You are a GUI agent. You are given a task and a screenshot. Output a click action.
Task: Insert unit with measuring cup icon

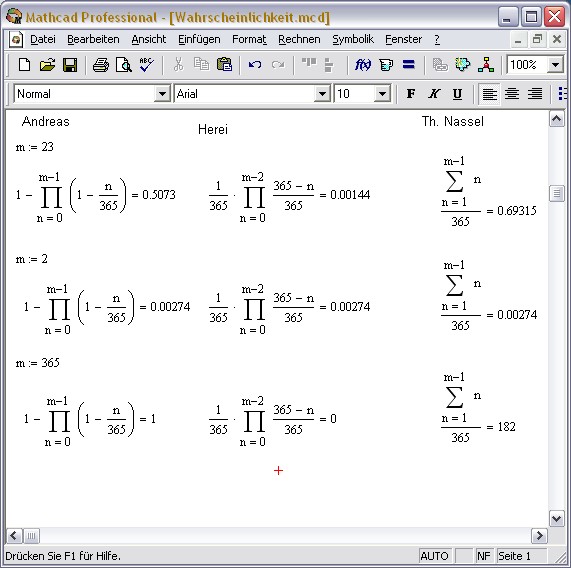pyautogui.click(x=386, y=65)
